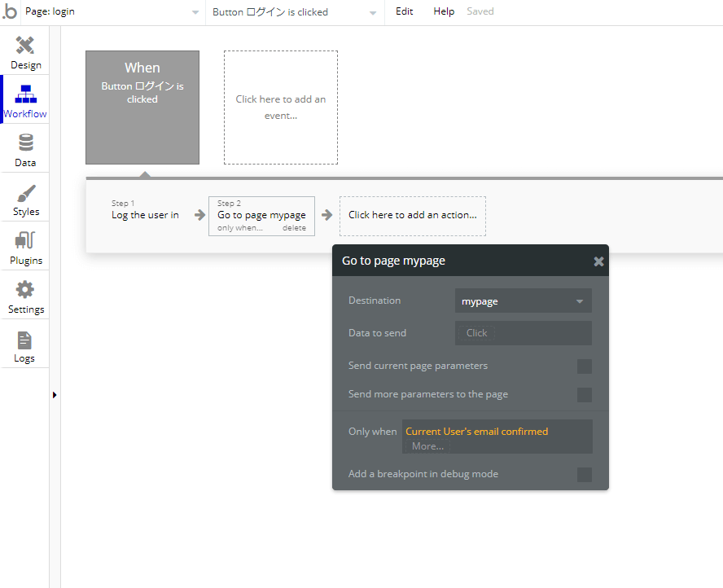Click here to add an event box
The width and height of the screenshot is (723, 588).
point(281,108)
